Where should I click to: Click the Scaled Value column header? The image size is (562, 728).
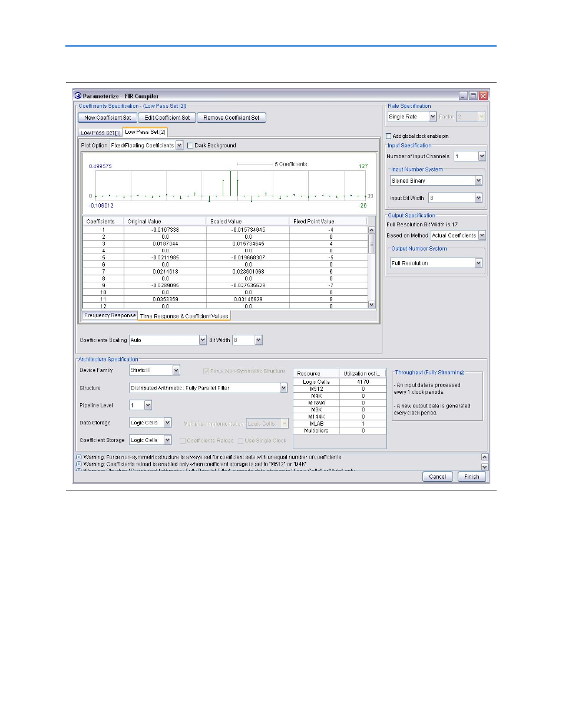(x=248, y=222)
